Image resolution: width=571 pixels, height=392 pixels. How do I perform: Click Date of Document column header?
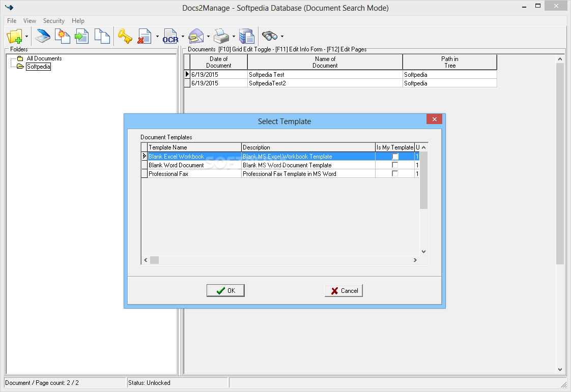[x=218, y=62]
